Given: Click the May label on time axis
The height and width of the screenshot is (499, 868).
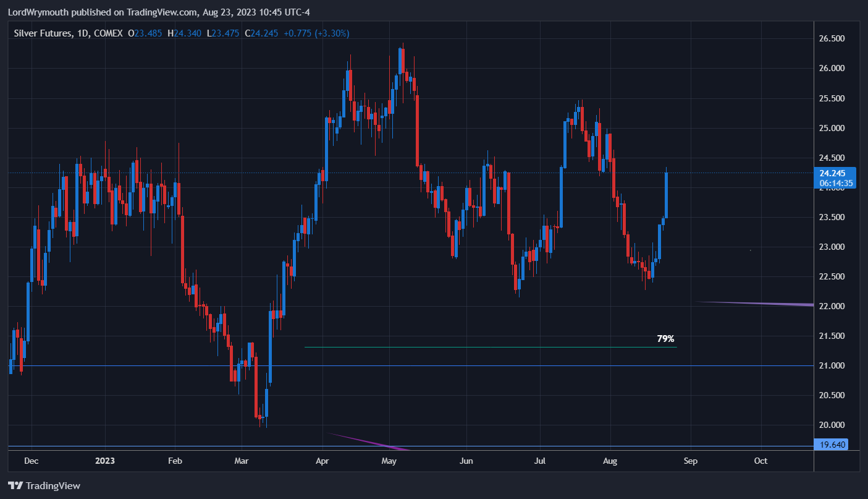Looking at the screenshot, I should pos(389,461).
